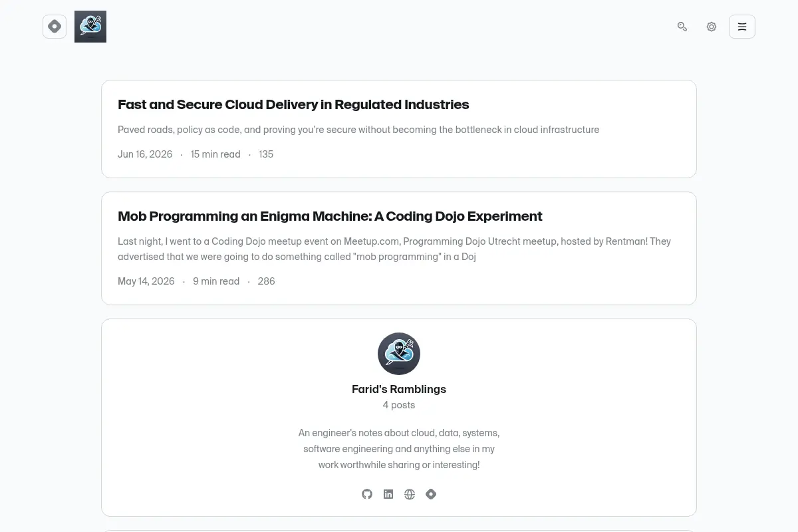Click the "Jun 16, 2026" post date
Image resolution: width=798 pixels, height=532 pixels.
145,154
